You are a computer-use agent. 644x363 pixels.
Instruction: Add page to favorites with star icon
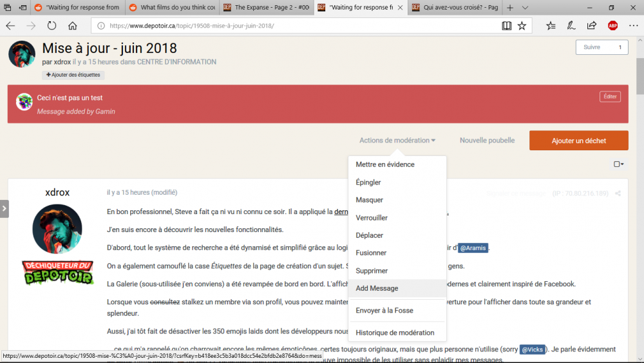tap(522, 26)
